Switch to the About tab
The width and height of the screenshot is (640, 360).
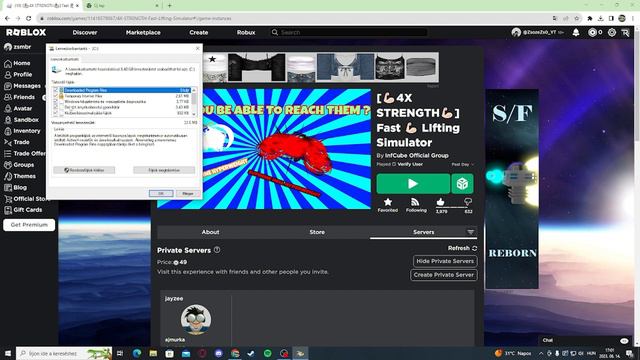click(210, 232)
